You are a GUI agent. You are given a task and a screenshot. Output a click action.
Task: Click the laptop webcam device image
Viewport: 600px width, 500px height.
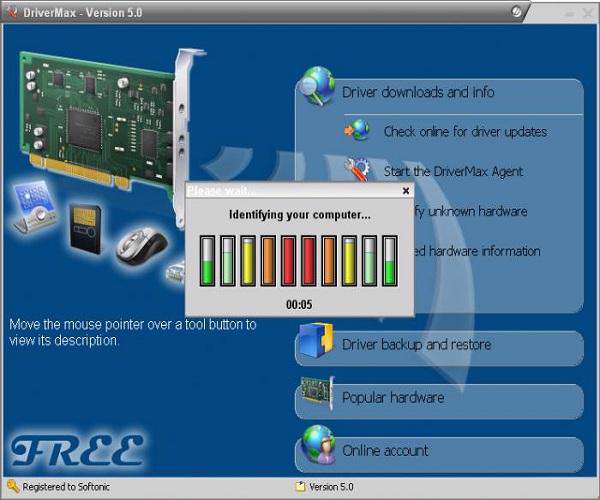coord(35,207)
